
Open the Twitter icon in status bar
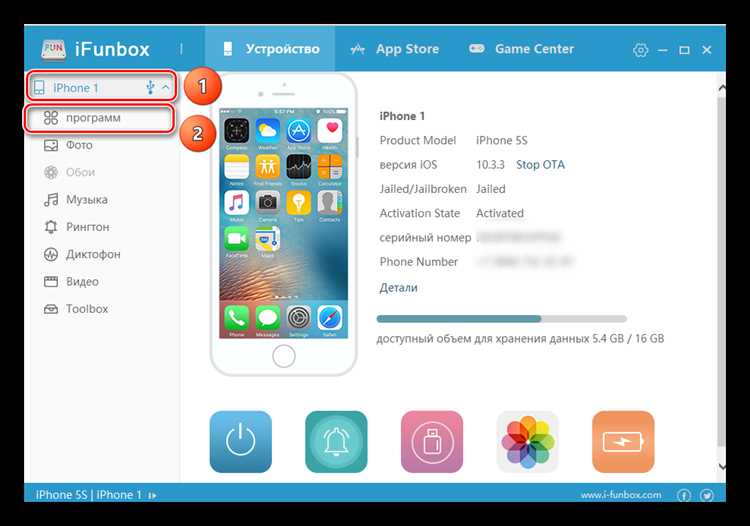pos(706,495)
